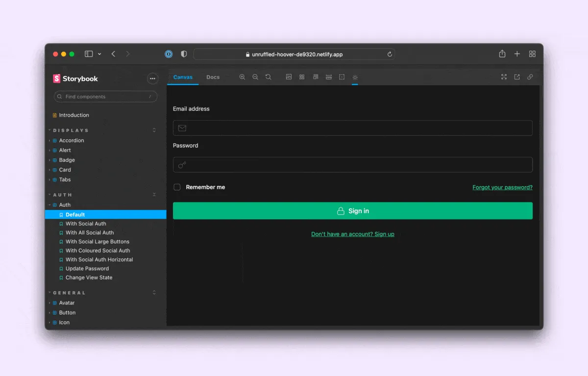
Task: Open canvas in a new tab
Action: point(517,77)
